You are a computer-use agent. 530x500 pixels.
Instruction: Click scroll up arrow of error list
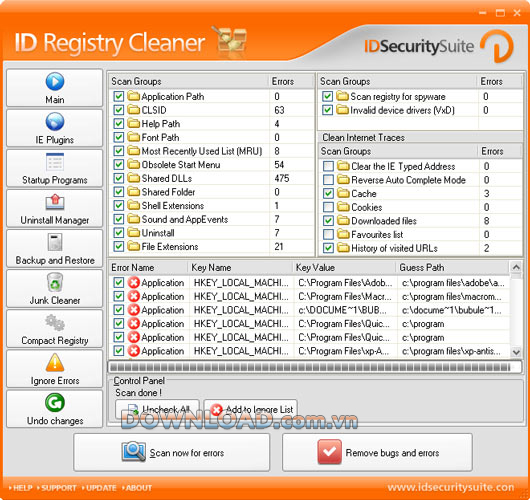pos(516,267)
